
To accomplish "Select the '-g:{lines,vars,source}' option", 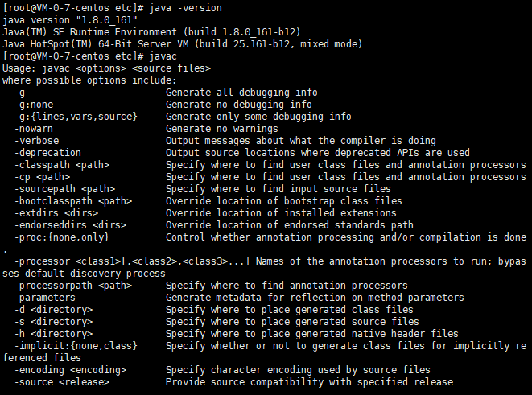I will pos(76,117).
